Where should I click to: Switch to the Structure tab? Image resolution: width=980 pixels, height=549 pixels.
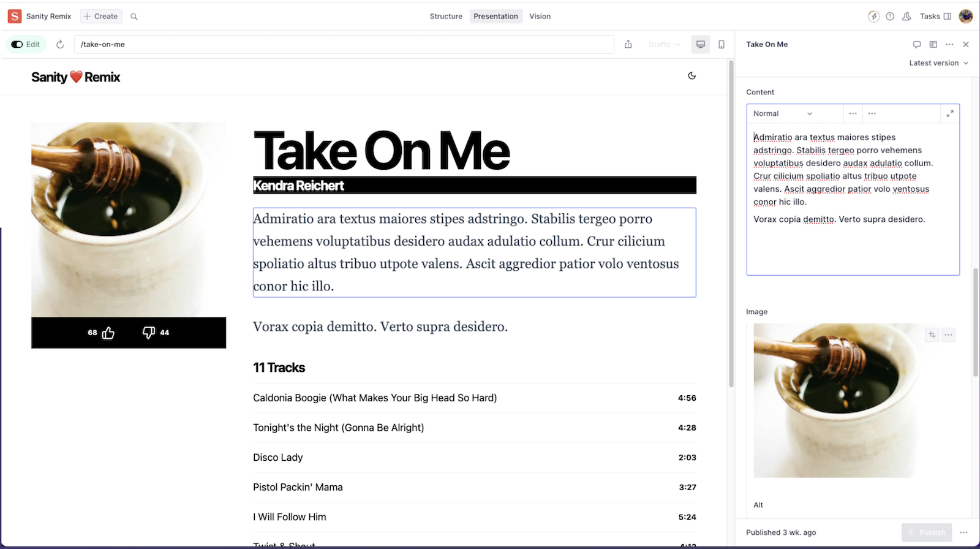tap(446, 17)
